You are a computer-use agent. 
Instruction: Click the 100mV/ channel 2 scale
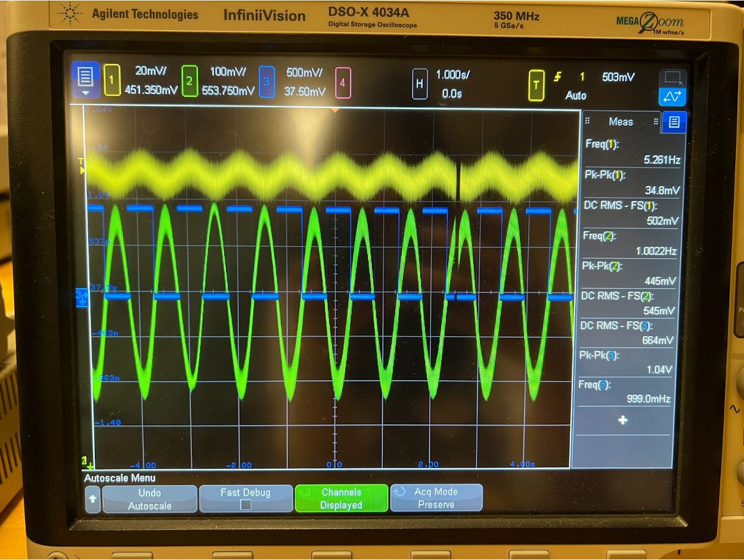[x=228, y=72]
